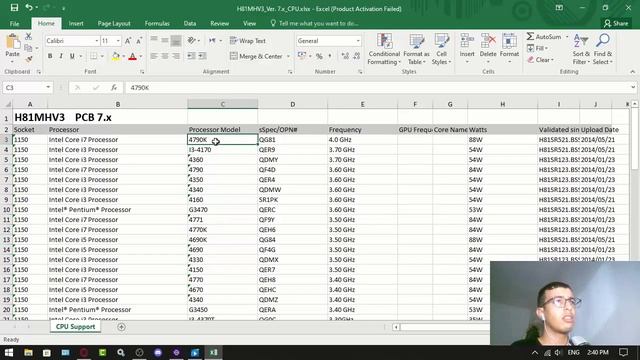The height and width of the screenshot is (360, 640).
Task: Click the Undo arrow icon
Action: pos(29,7)
